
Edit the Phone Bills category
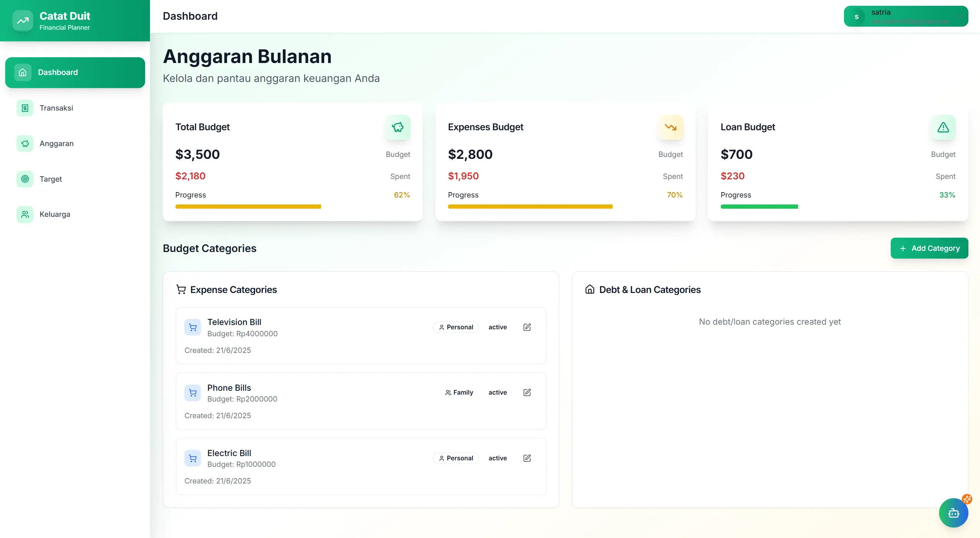pos(527,393)
